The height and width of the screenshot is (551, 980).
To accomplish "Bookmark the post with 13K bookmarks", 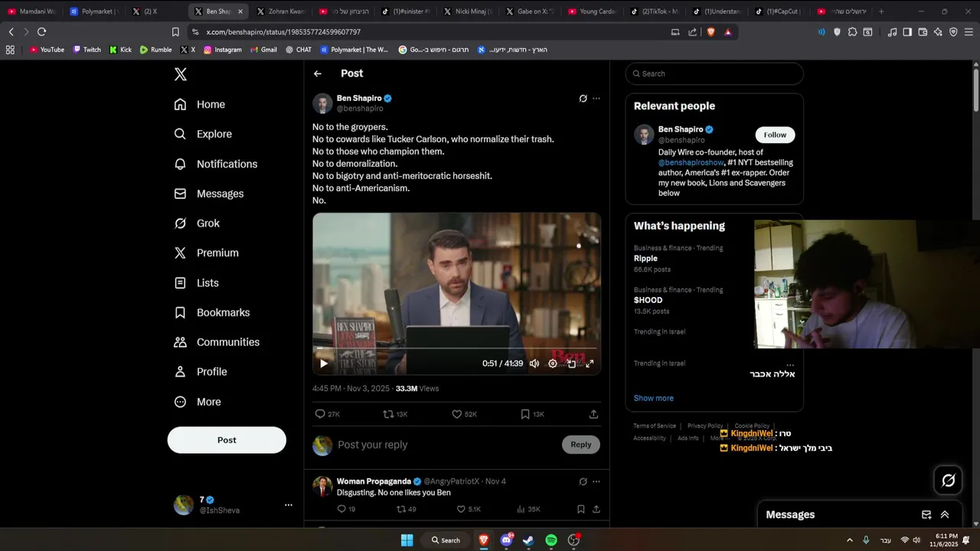I will [x=532, y=414].
